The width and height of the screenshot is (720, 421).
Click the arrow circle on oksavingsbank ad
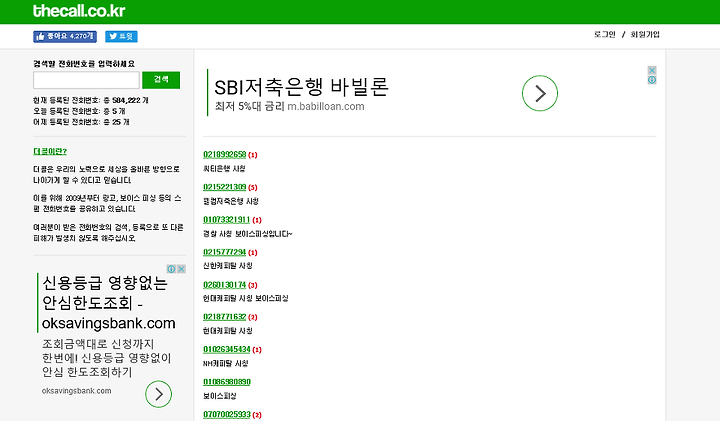[158, 394]
